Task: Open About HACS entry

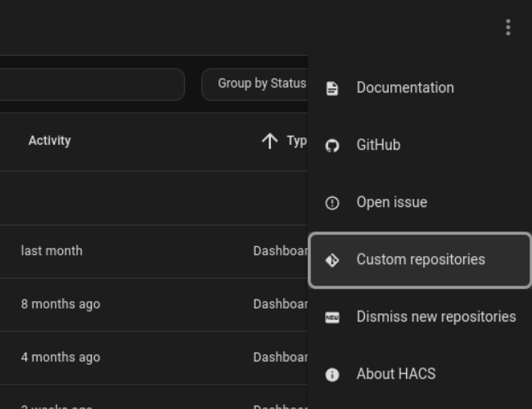Action: click(x=420, y=375)
